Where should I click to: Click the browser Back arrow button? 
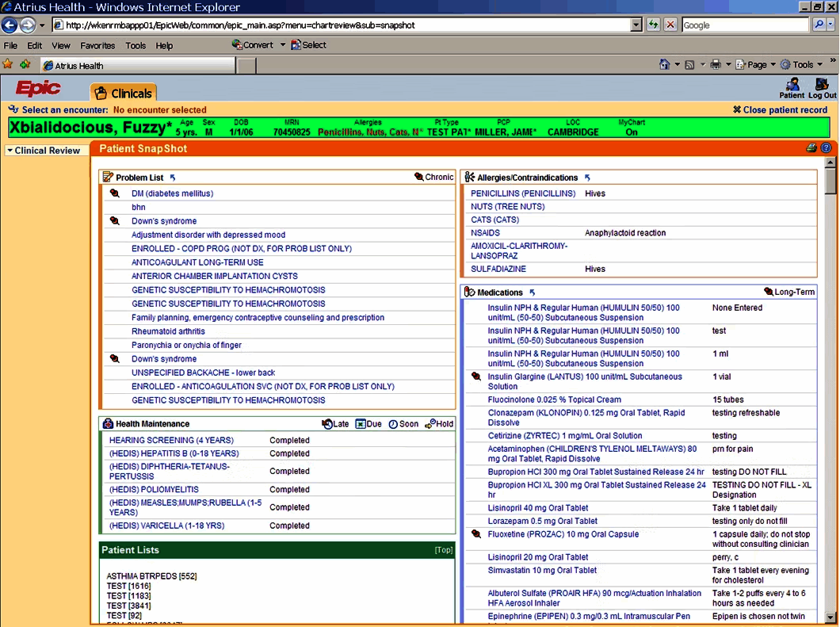(9, 25)
